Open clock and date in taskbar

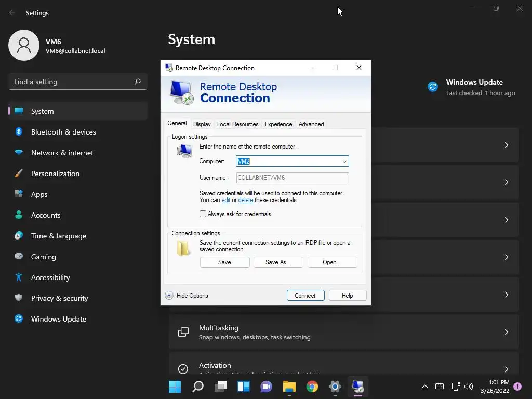[495, 387]
